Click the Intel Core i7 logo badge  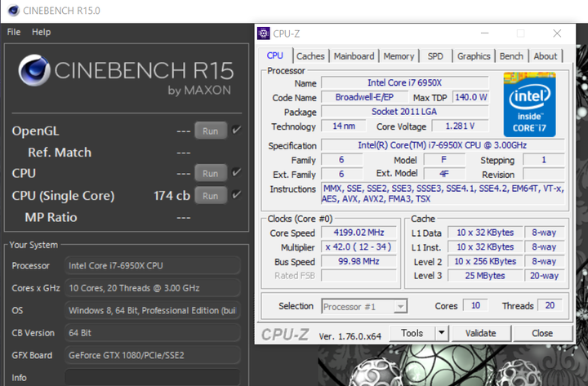click(529, 104)
